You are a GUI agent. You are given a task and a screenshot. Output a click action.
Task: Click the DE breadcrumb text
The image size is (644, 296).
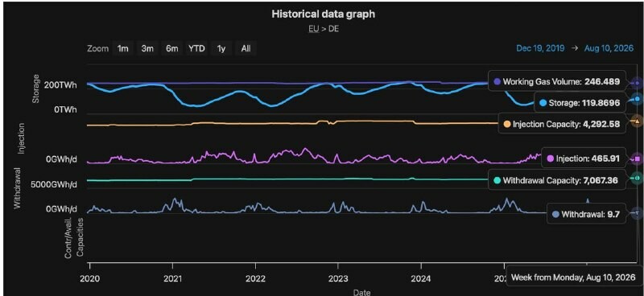click(x=333, y=30)
